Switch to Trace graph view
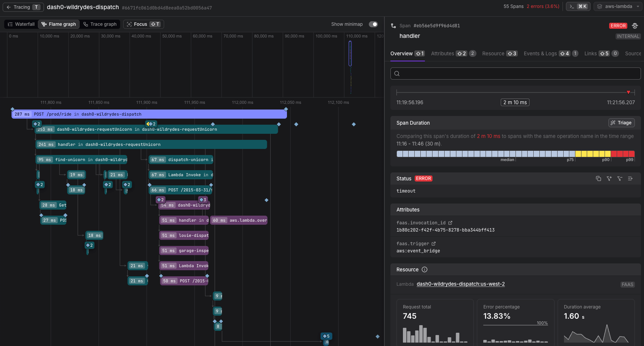 pyautogui.click(x=100, y=24)
